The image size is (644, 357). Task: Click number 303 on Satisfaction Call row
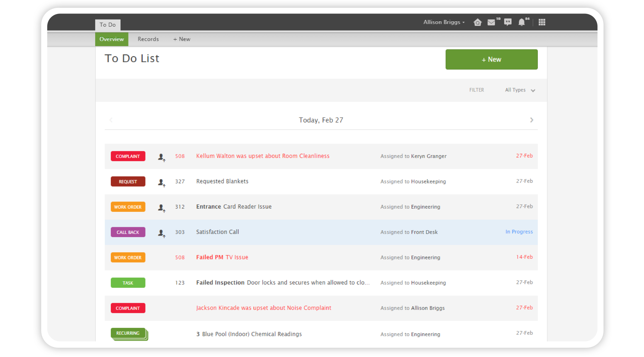pyautogui.click(x=180, y=232)
